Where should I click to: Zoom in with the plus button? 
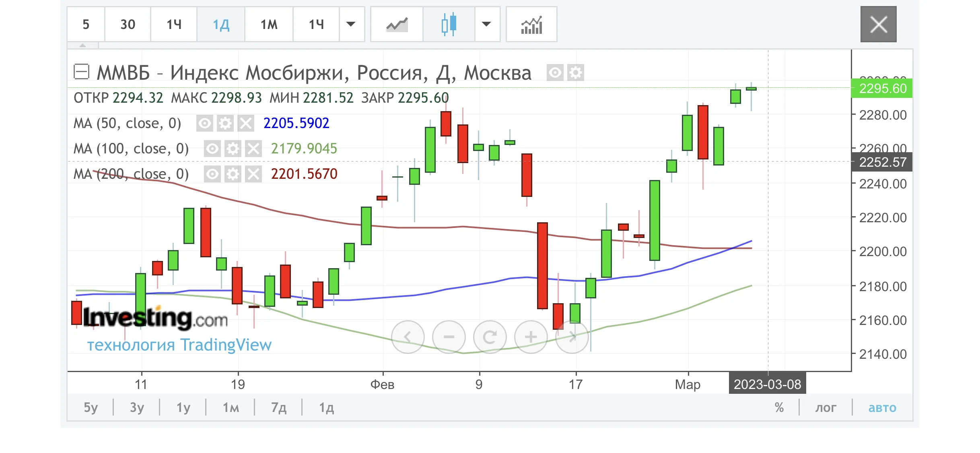(531, 337)
